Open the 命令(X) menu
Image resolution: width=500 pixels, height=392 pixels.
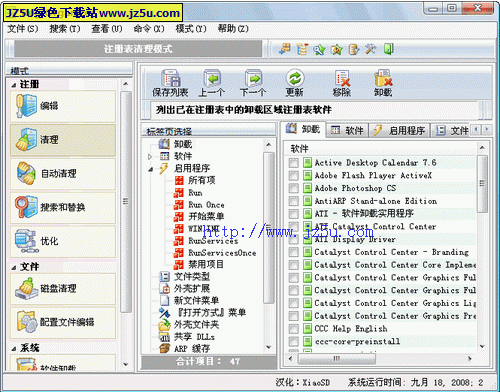point(149,29)
